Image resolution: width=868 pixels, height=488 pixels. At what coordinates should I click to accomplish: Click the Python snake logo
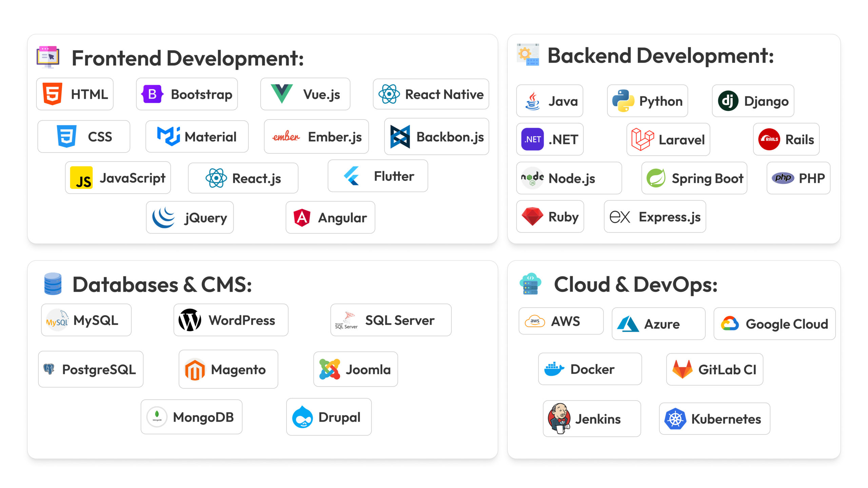(623, 101)
